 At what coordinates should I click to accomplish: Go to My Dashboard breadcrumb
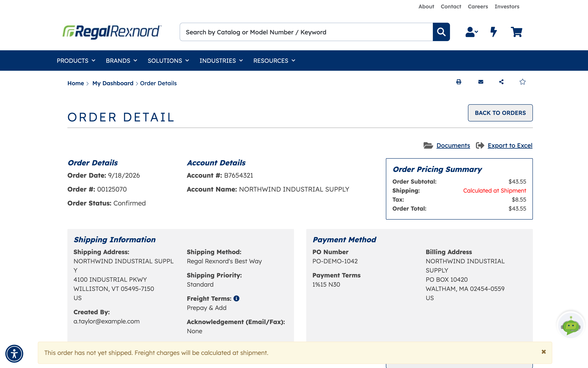[113, 83]
